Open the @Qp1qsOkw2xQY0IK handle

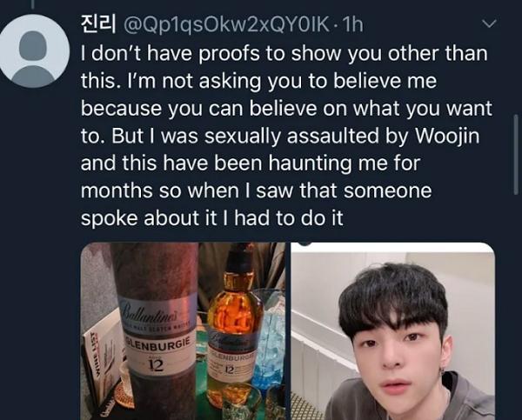click(226, 25)
